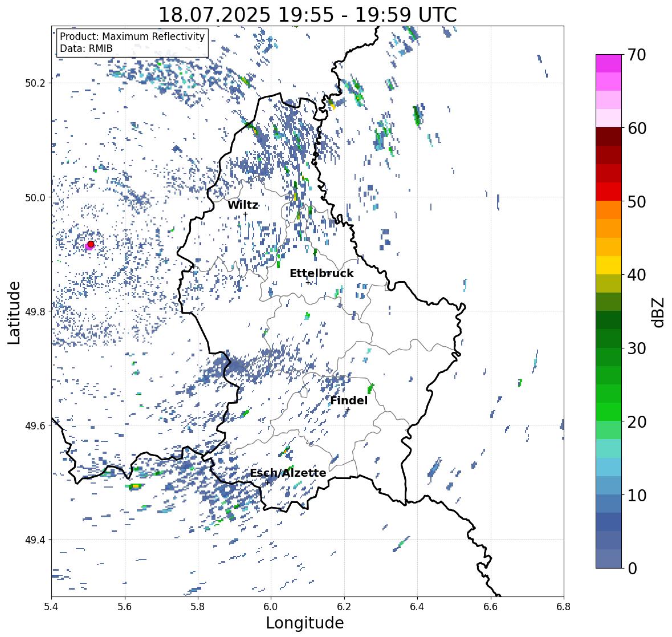Click the Latitude axis label
This screenshot has height=637, width=672.
click(14, 313)
